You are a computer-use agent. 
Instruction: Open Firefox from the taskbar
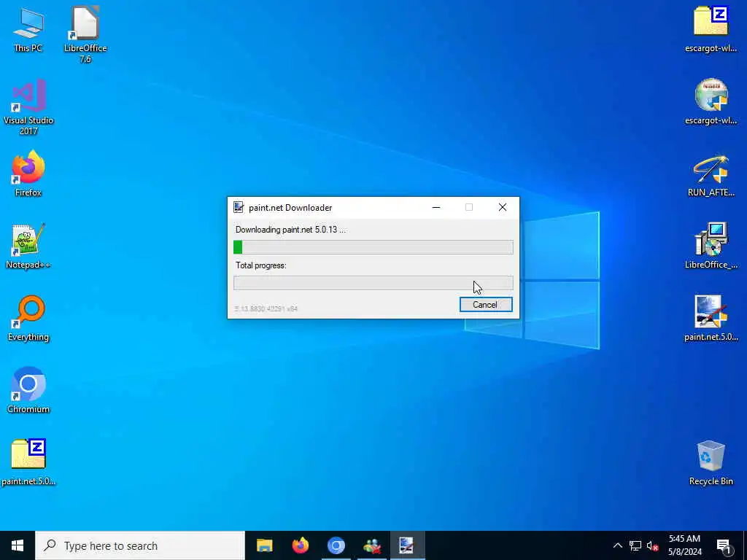(300, 545)
